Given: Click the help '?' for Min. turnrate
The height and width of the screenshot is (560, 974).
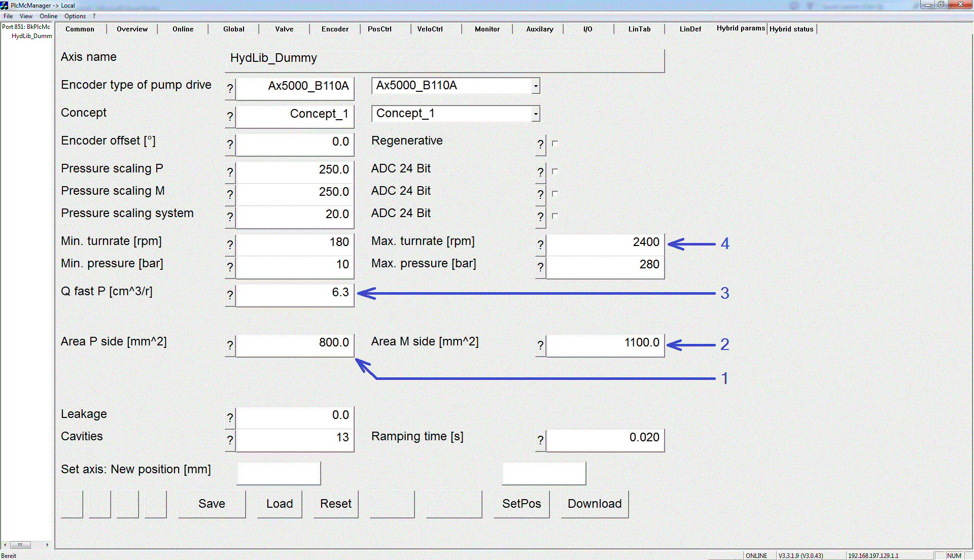Looking at the screenshot, I should [230, 244].
